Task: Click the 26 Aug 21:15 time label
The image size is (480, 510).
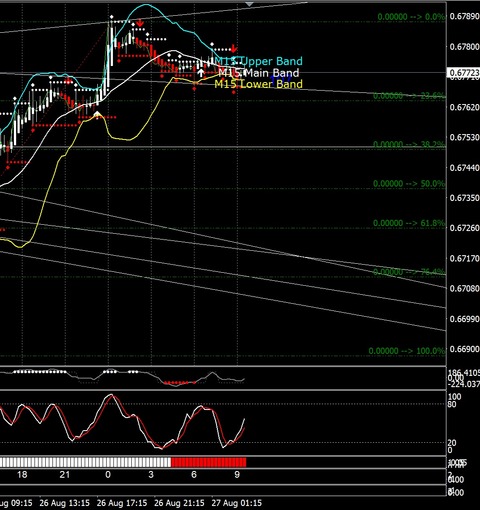Action: [179, 503]
